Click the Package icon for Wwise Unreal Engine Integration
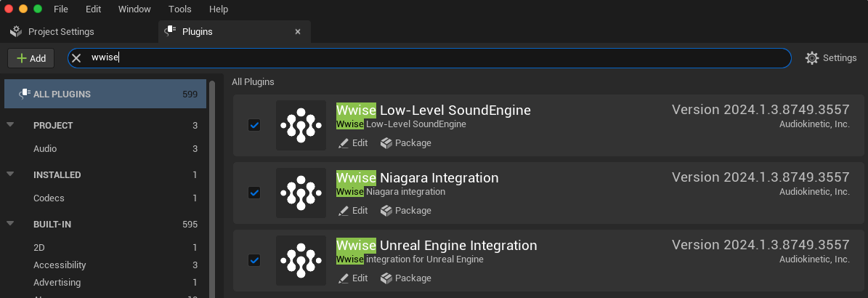Viewport: 868px width, 298px height. coord(386,278)
